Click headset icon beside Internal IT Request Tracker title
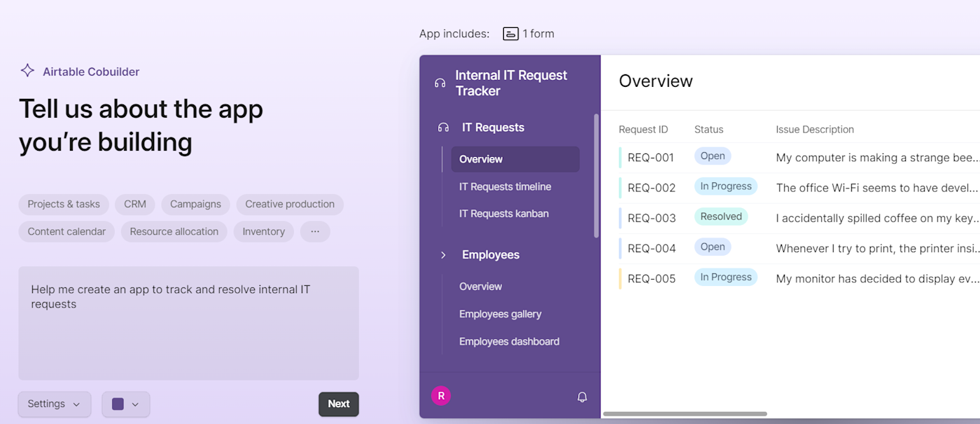Image resolution: width=980 pixels, height=424 pixels. [440, 83]
